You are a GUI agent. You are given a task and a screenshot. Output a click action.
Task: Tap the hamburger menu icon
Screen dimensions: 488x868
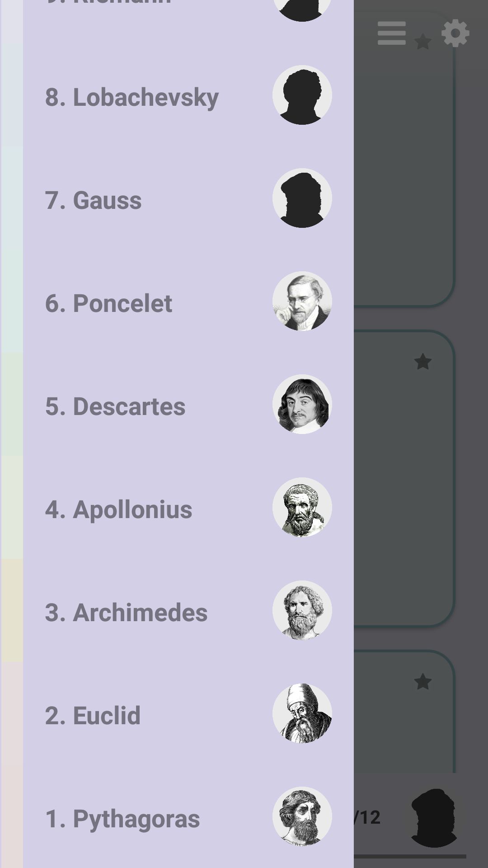tap(391, 33)
